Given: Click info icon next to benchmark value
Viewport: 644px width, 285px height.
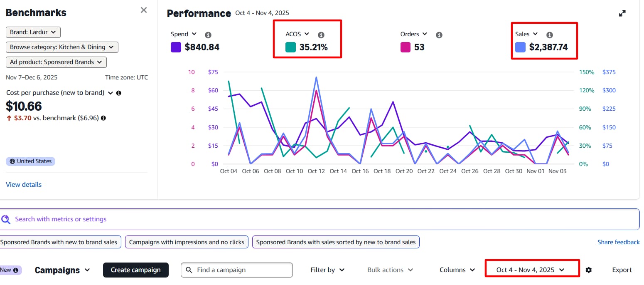Looking at the screenshot, I should (103, 118).
